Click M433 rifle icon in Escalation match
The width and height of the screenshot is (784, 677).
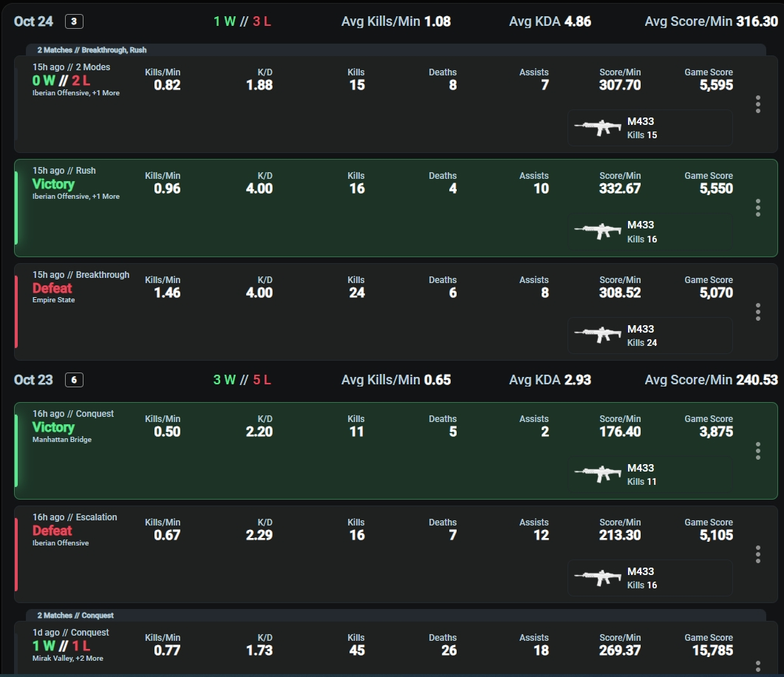(x=598, y=577)
